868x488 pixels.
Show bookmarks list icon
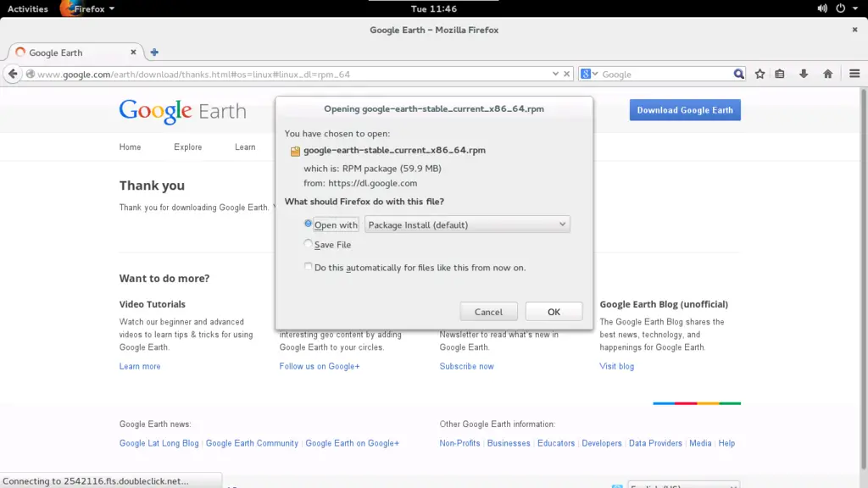point(780,74)
